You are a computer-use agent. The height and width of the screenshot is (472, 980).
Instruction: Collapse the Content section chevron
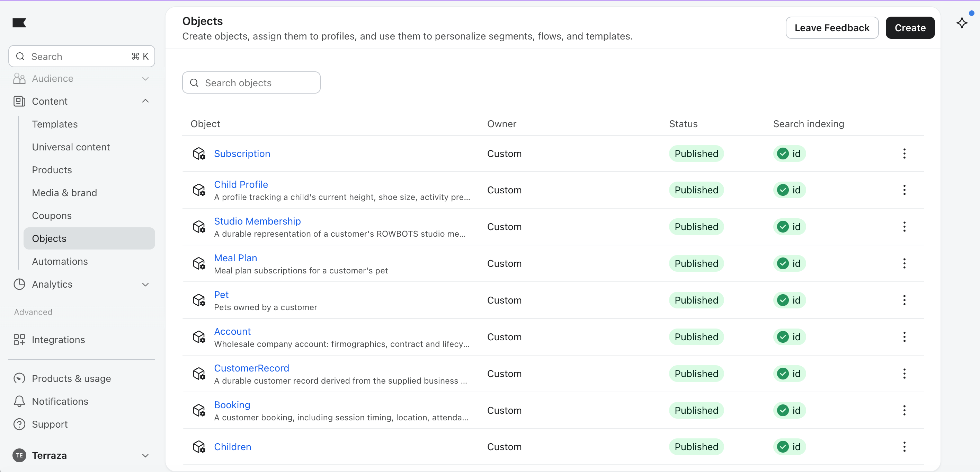point(145,101)
